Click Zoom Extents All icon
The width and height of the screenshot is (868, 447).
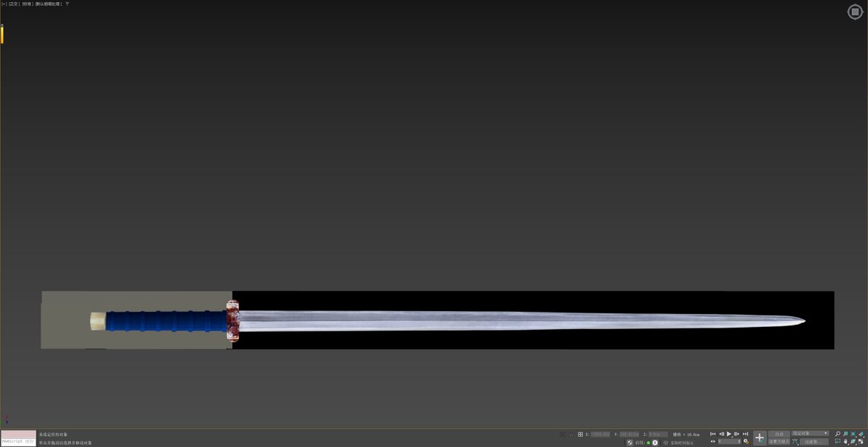[861, 434]
